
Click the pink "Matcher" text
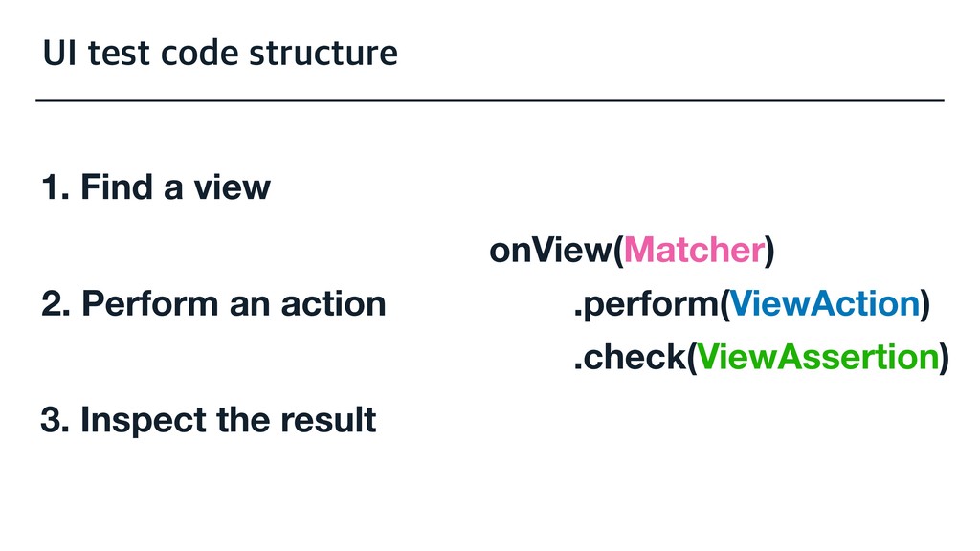point(693,252)
